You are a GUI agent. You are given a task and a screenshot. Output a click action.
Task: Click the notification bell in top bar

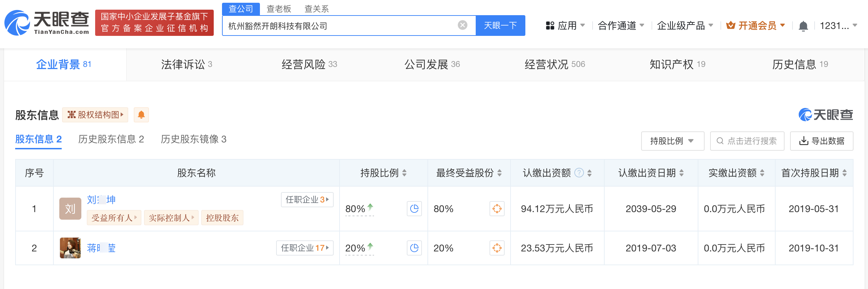tap(803, 26)
